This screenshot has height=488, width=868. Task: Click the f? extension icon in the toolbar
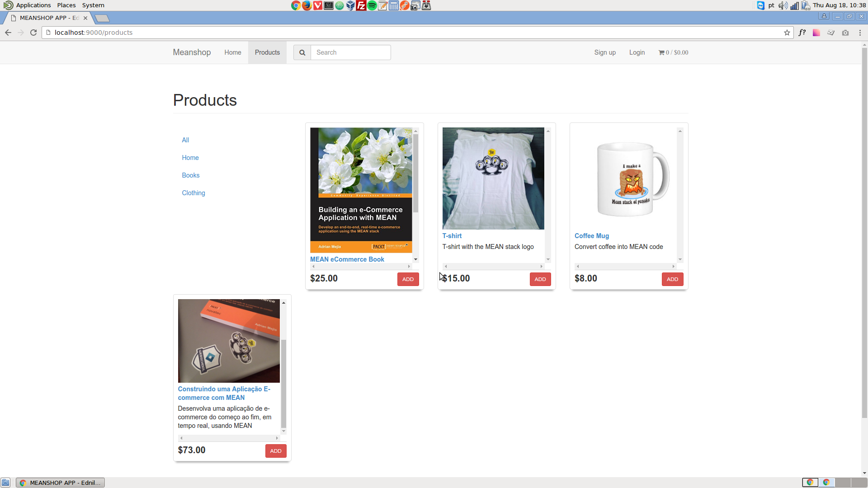(802, 33)
